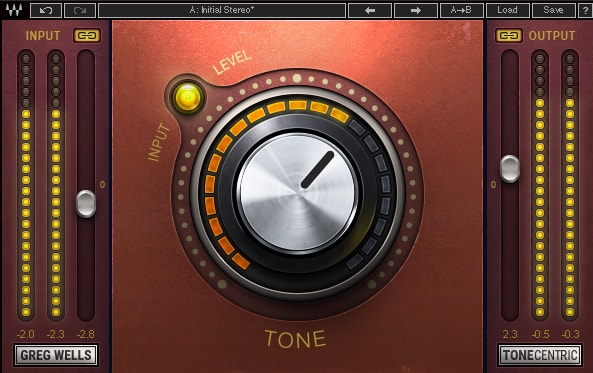Viewport: 593px width, 373px height.
Task: Click the redo arrow button
Action: pyautogui.click(x=80, y=10)
